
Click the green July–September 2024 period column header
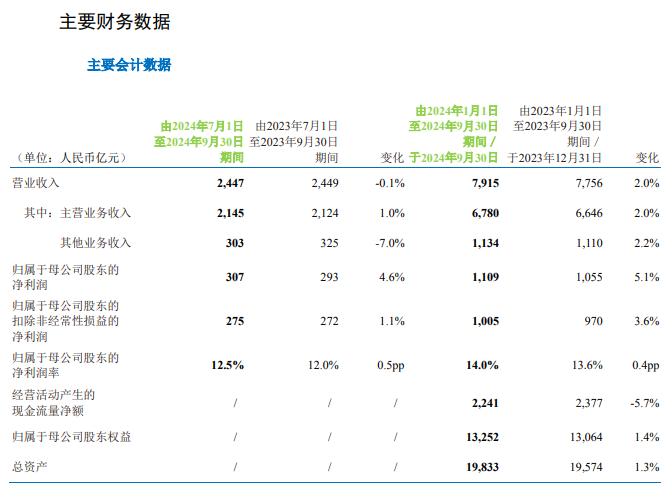(199, 142)
